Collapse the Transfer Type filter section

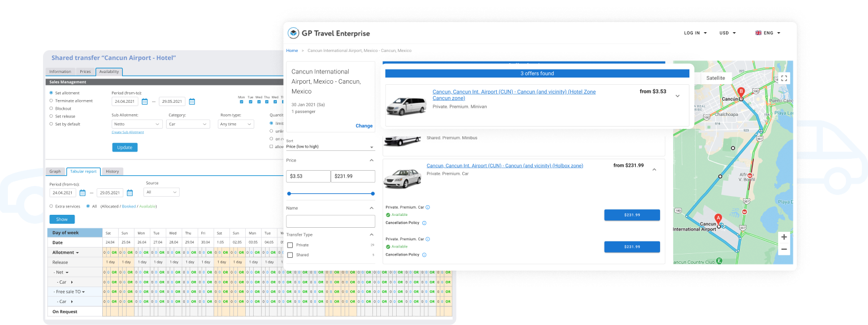371,235
